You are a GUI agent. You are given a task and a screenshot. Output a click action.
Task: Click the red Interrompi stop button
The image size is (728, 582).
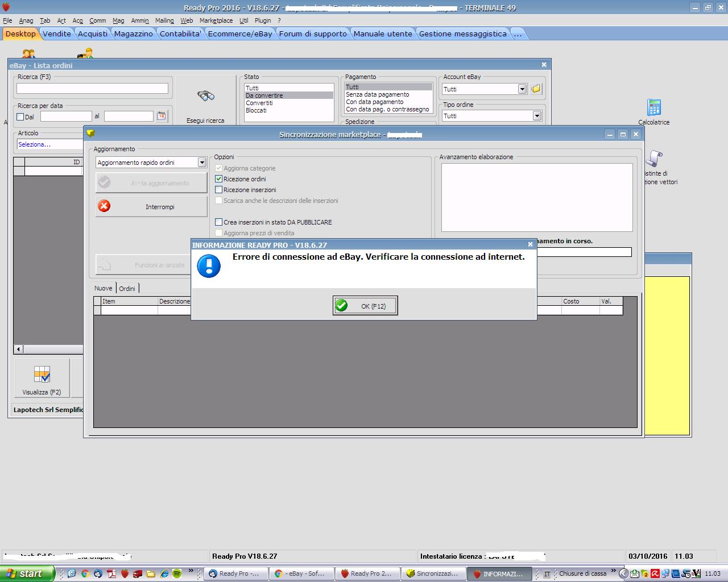click(x=151, y=206)
